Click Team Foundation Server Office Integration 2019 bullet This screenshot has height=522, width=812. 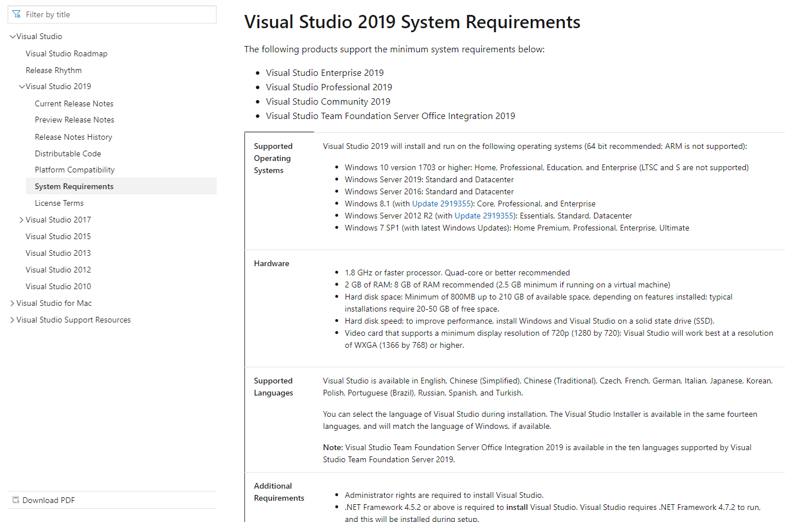[390, 116]
